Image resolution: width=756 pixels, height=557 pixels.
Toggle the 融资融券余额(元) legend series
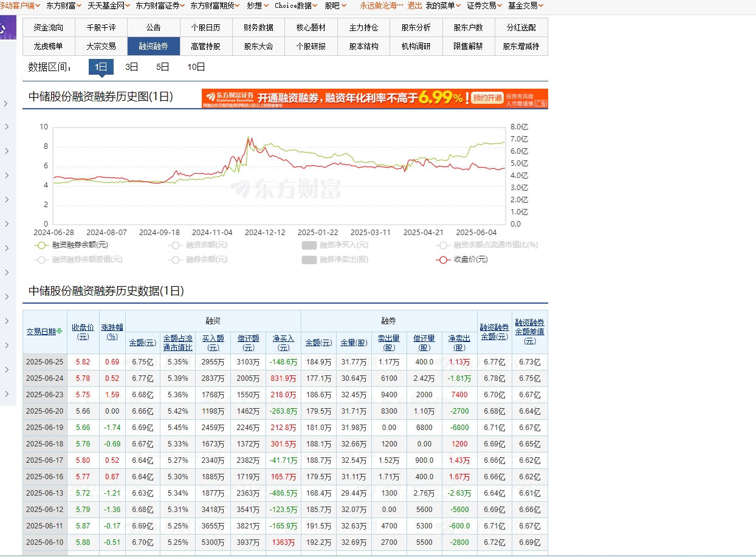pos(72,245)
